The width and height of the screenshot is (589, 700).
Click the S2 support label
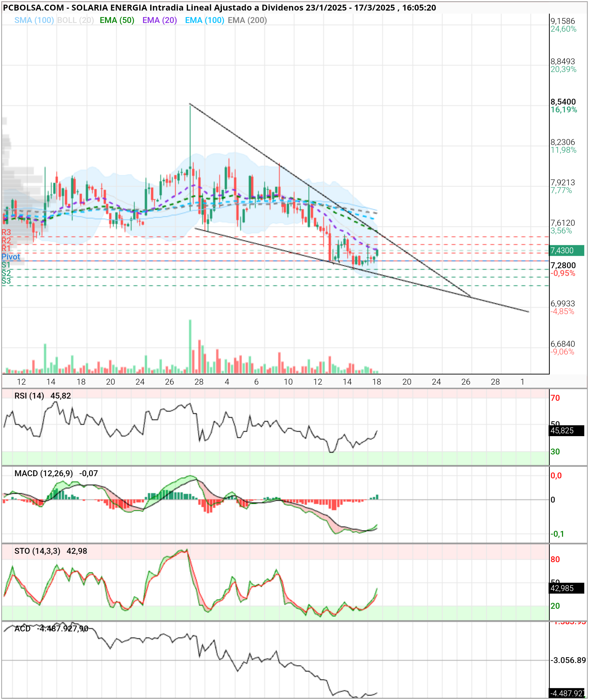6,273
